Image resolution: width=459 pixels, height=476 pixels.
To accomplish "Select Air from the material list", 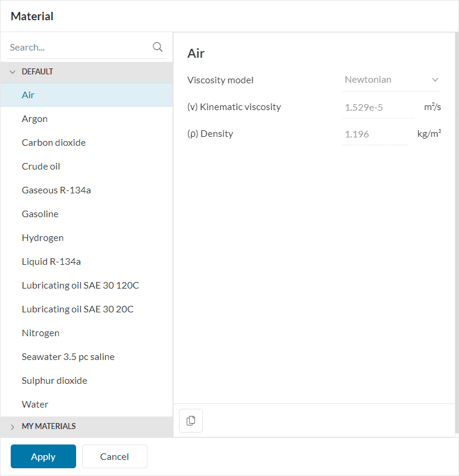I will [28, 95].
